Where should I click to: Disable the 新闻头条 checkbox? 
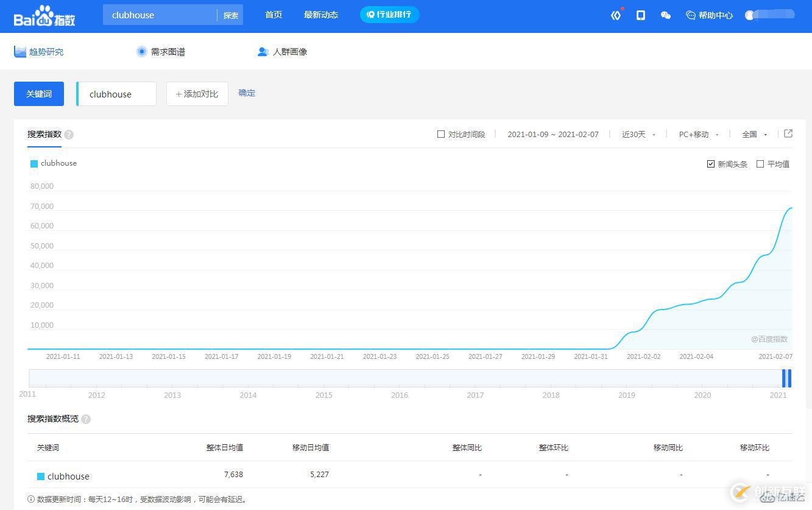pos(711,164)
